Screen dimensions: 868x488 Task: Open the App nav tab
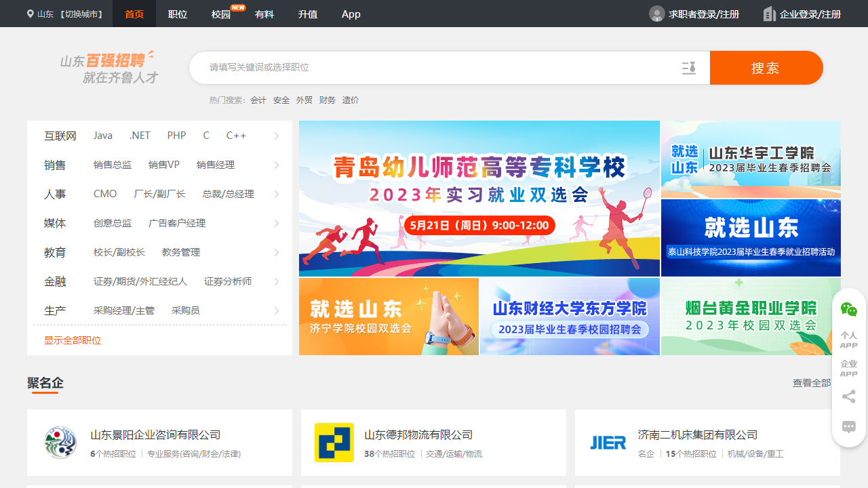pyautogui.click(x=351, y=14)
